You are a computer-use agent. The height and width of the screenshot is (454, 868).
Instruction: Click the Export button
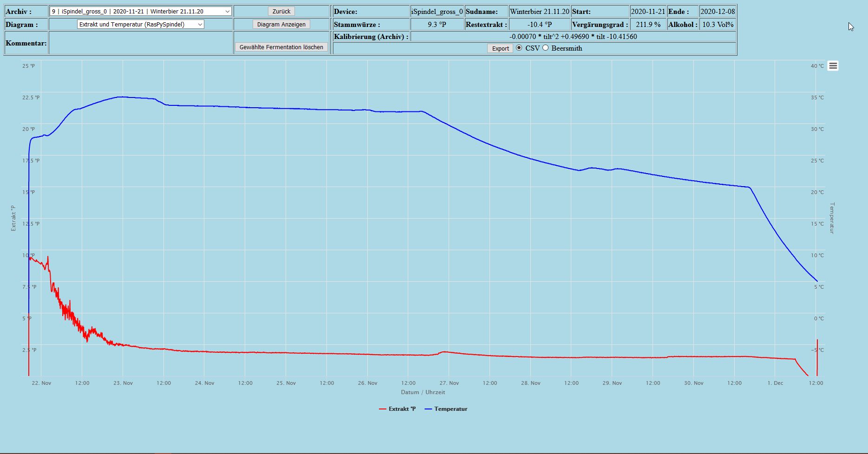pos(500,48)
